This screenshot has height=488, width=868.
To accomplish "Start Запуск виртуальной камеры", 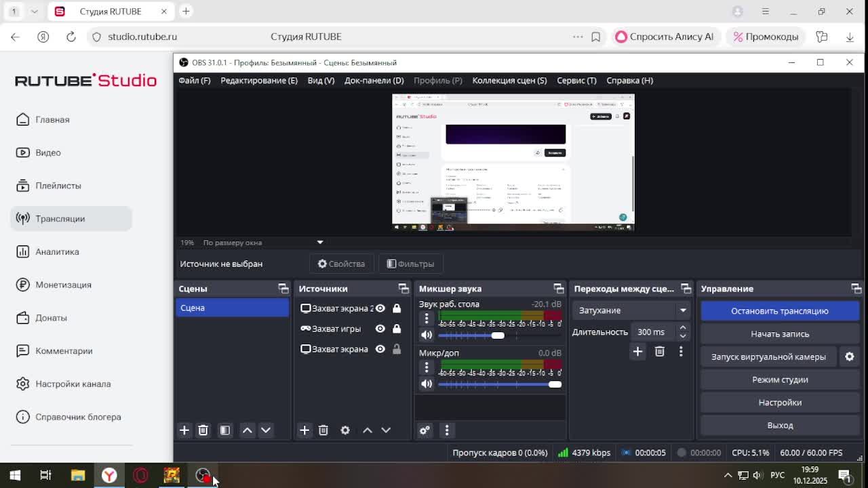I will click(x=768, y=357).
